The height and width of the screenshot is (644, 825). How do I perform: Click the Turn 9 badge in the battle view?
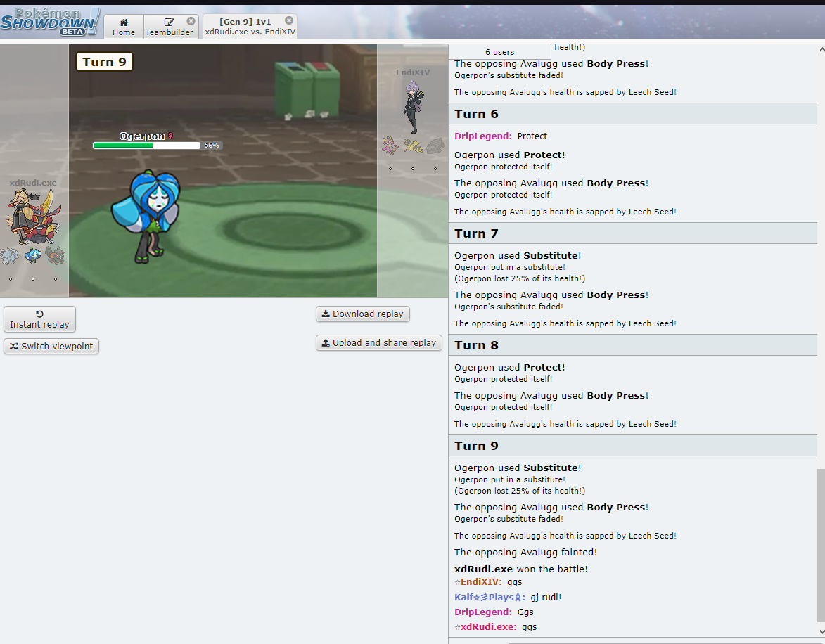[x=104, y=62]
